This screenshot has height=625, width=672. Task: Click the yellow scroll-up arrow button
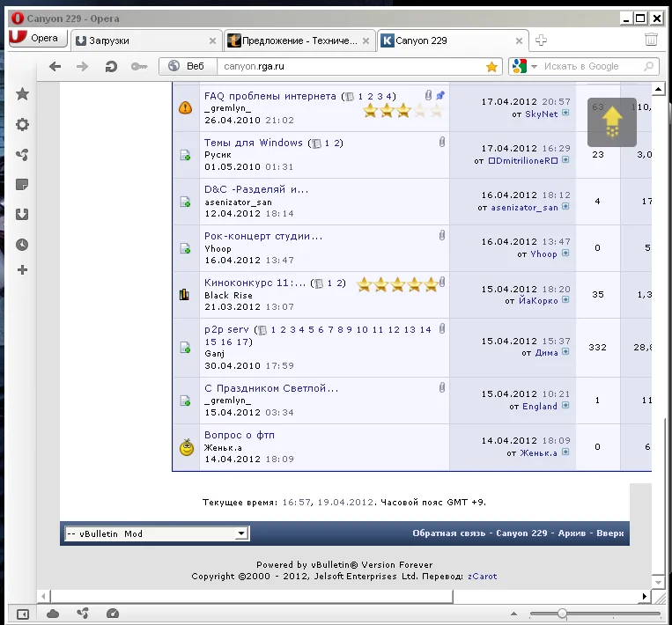pos(612,121)
